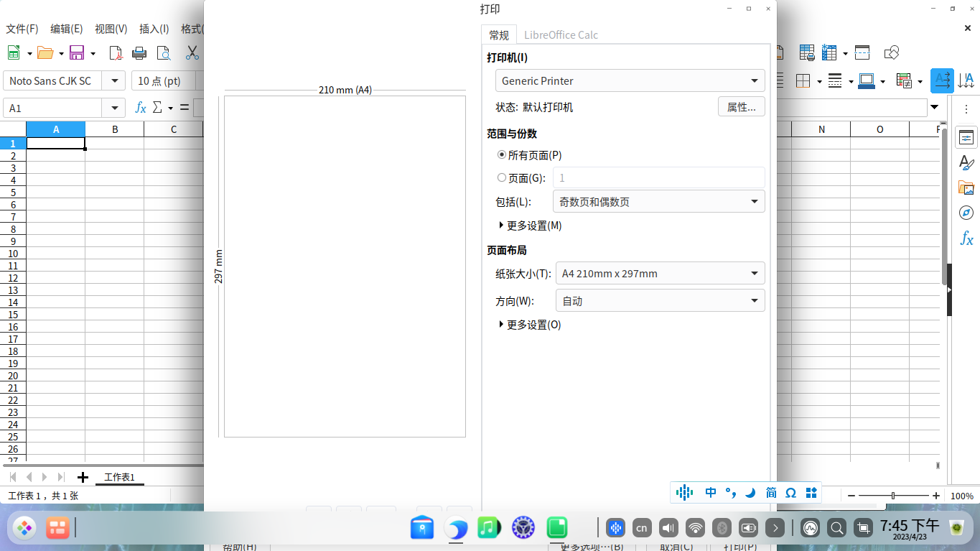Viewport: 980px width, 551px height.
Task: Click the cell borders icon
Action: click(803, 80)
